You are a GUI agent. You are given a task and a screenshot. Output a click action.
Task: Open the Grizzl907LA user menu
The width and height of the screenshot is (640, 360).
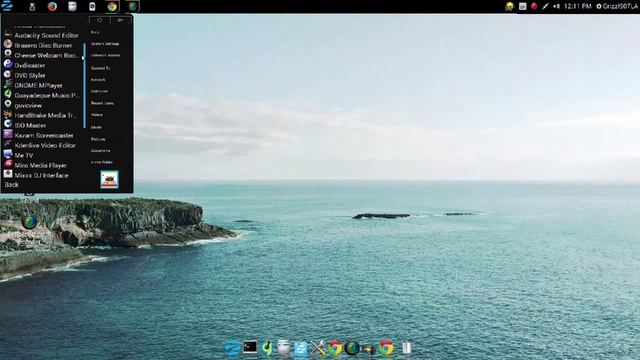[617, 6]
